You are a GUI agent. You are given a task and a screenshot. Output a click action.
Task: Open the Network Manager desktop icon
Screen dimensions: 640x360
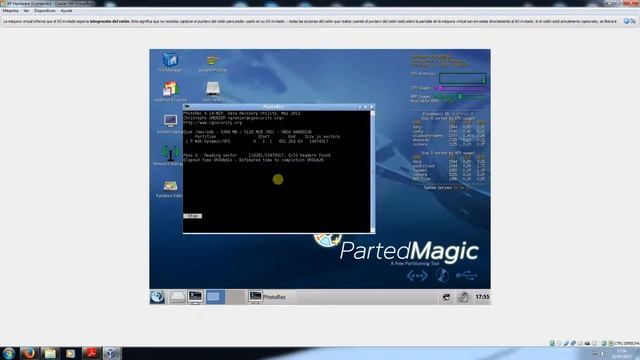(170, 156)
